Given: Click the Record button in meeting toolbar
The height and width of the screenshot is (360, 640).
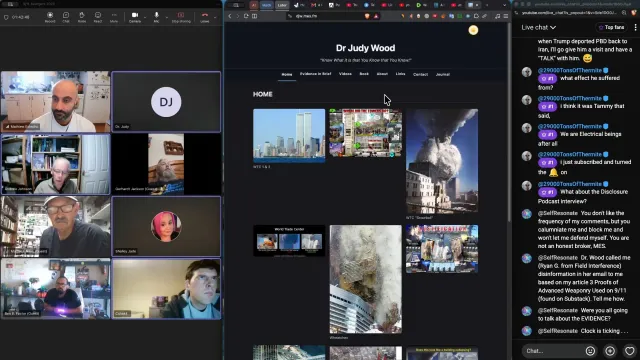Looking at the screenshot, I should (x=50, y=17).
